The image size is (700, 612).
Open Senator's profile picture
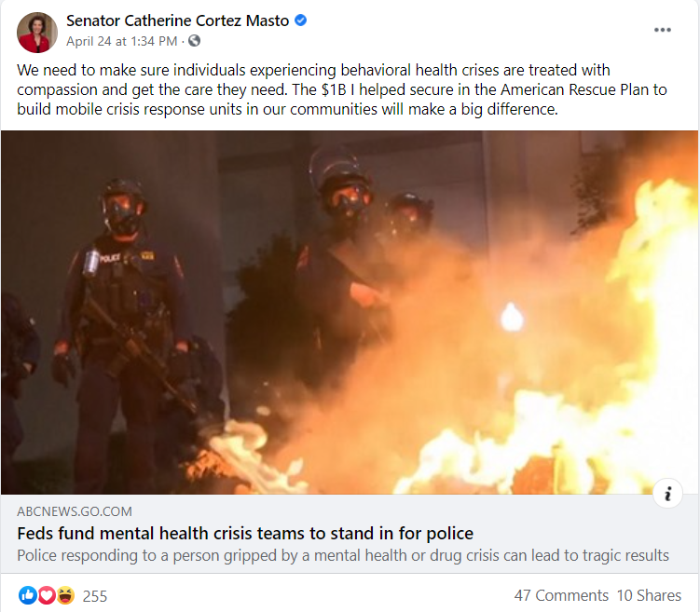point(37,32)
